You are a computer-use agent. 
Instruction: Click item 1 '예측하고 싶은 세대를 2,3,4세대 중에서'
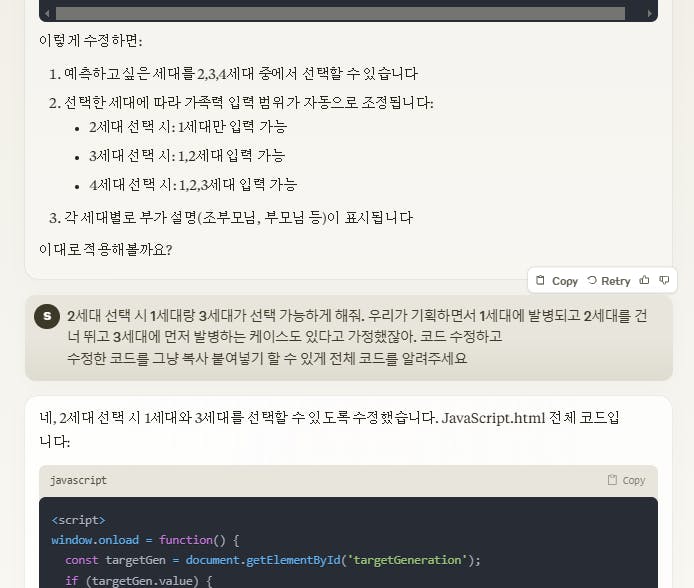pos(241,73)
